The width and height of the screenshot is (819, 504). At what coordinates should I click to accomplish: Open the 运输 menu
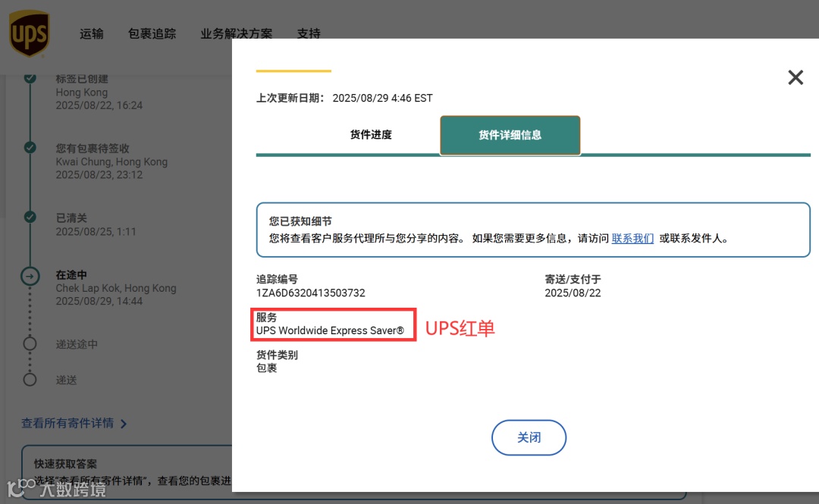point(92,34)
